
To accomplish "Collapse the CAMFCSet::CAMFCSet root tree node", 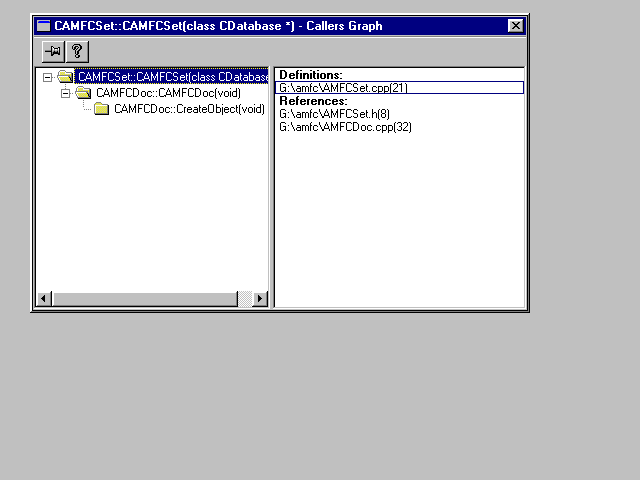I will 48,76.
